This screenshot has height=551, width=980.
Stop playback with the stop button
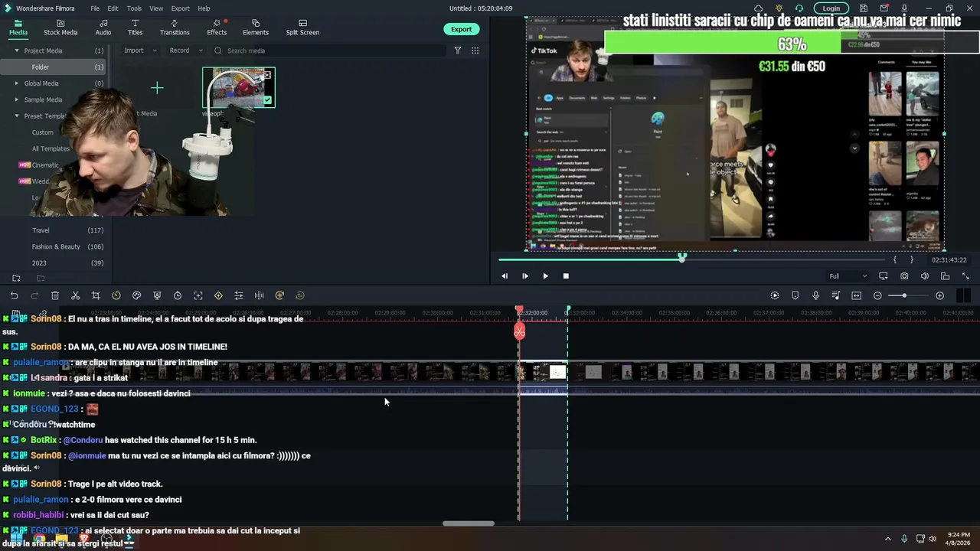point(566,276)
